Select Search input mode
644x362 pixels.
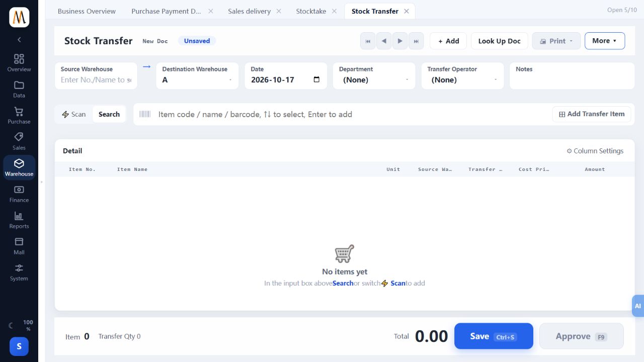click(109, 114)
